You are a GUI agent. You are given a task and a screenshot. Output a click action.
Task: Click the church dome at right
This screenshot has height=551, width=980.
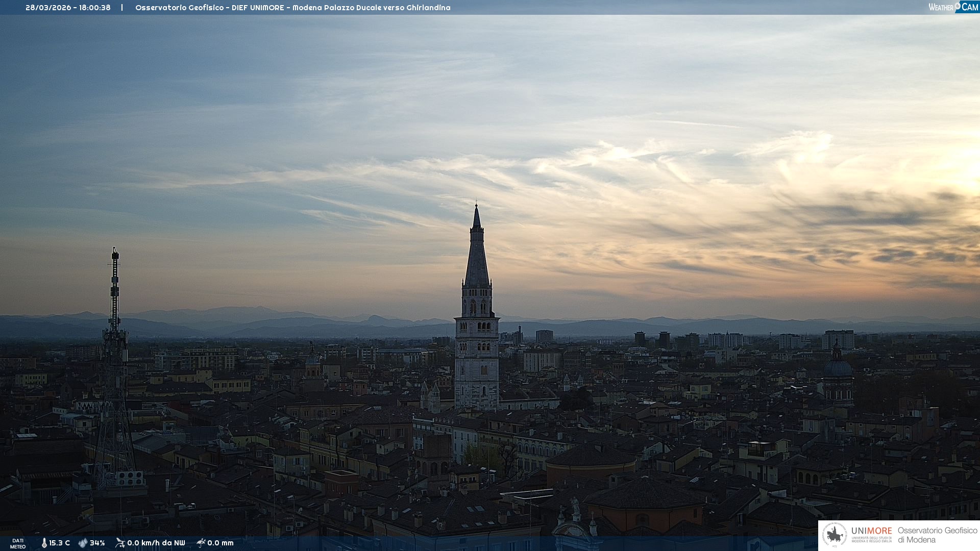[x=838, y=367]
